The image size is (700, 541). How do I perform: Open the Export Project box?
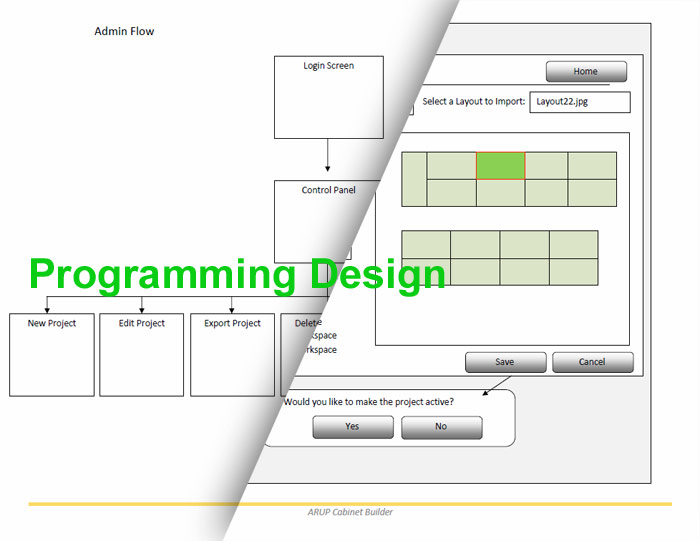(232, 354)
